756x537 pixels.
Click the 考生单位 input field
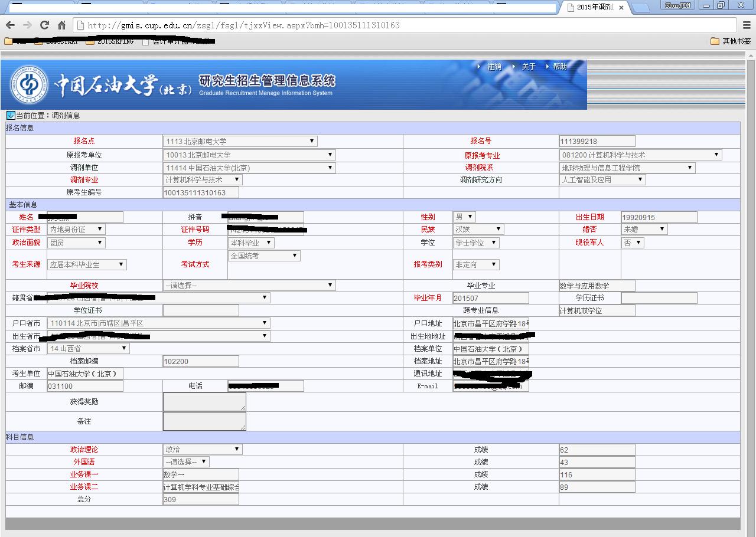tap(85, 374)
